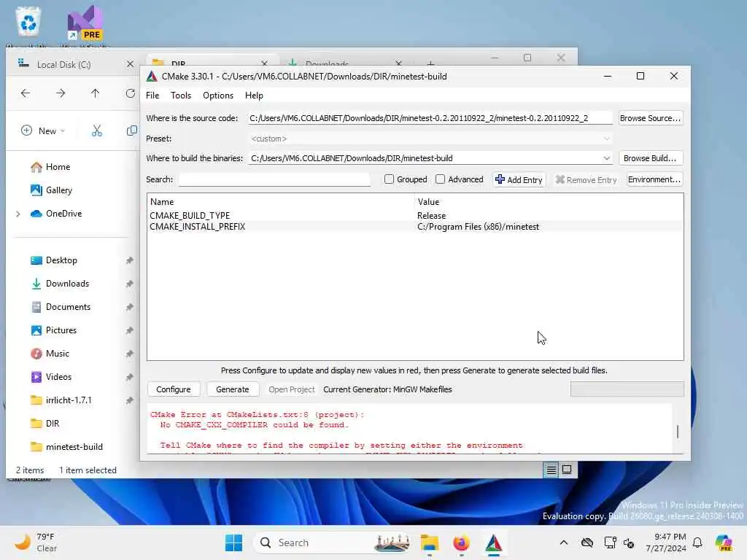Open Home in Explorer sidebar
The width and height of the screenshot is (747, 560).
[58, 167]
